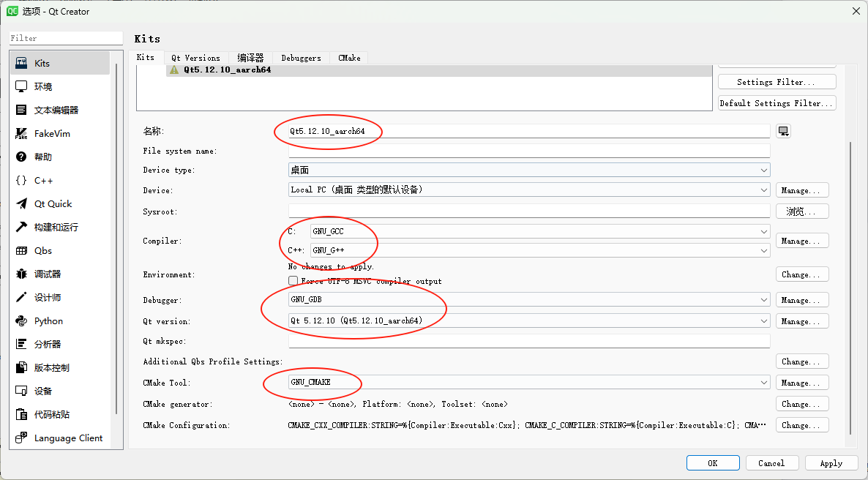Screen dimensions: 868x480
Task: Click the kit icon button beside 名称 field
Action: [783, 131]
